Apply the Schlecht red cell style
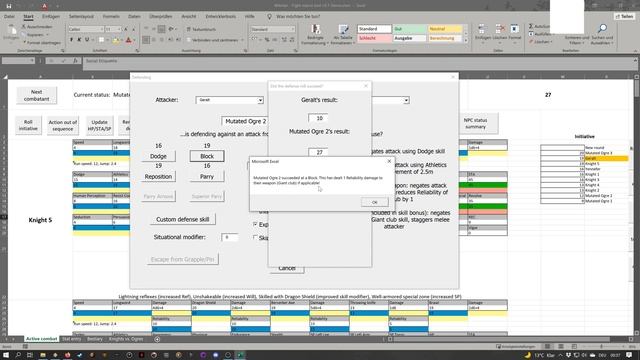Screen dimensions: 640x360 click(374, 38)
